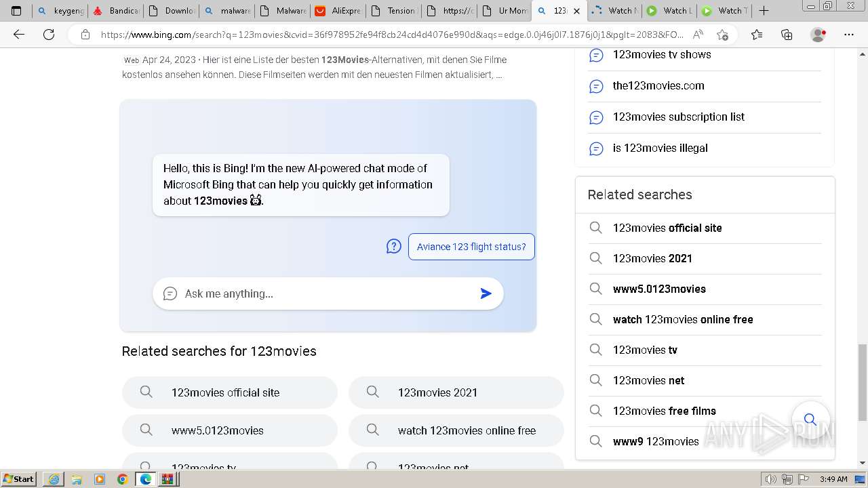Open Settings and more ellipsis menu

click(x=848, y=34)
